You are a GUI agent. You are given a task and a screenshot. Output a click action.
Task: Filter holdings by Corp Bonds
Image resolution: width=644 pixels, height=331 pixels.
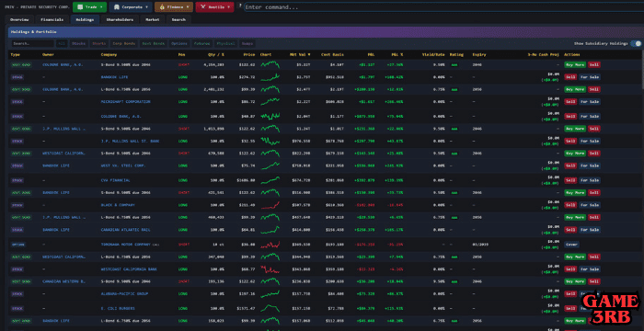tap(124, 43)
